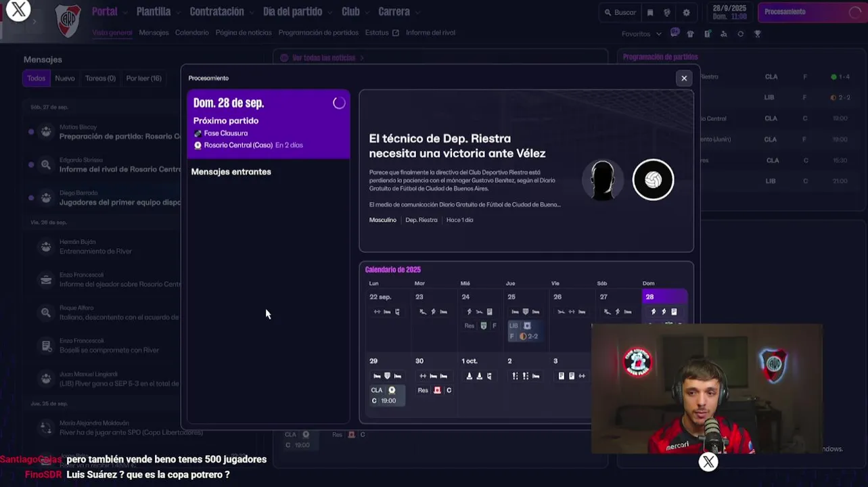868x487 pixels.
Task: Click the Procesamiento continue button
Action: click(x=810, y=12)
